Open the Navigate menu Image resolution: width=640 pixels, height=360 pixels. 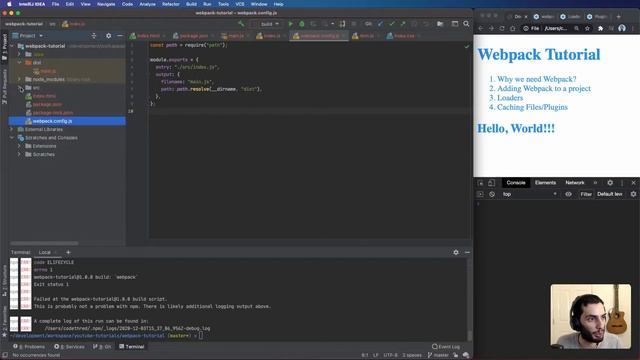tap(106, 4)
